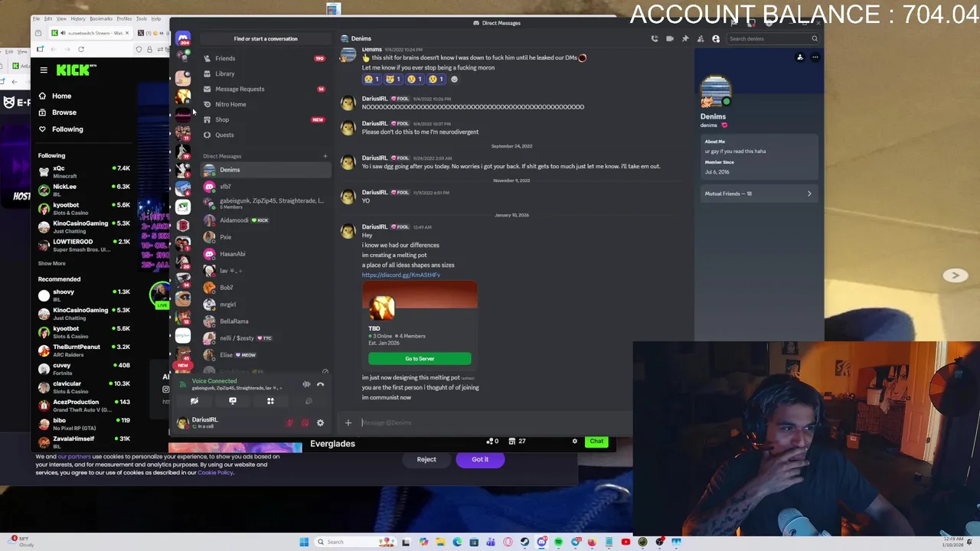Share your screen in Discord
Screen dimensions: 980x551
(233, 401)
